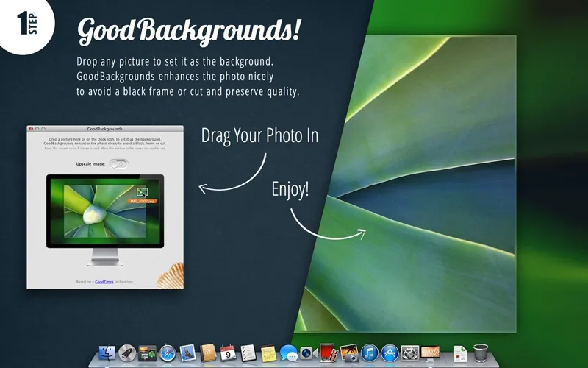Open Reminders checklist icon
Image resolution: width=588 pixels, height=368 pixels.
(248, 353)
